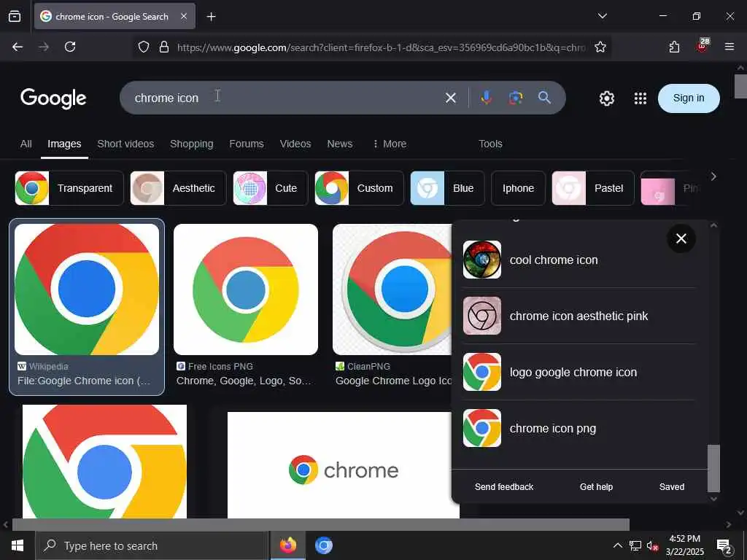Clear the search box with the X icon

(450, 98)
